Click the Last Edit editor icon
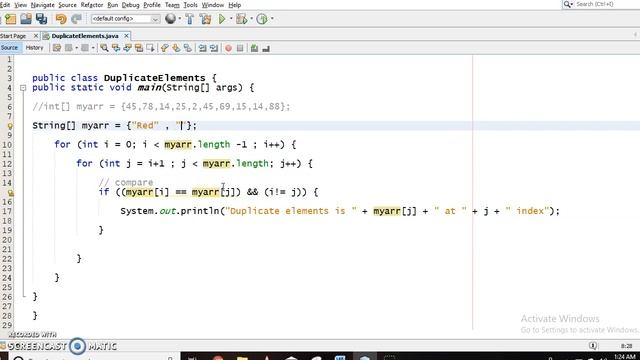 (x=57, y=48)
